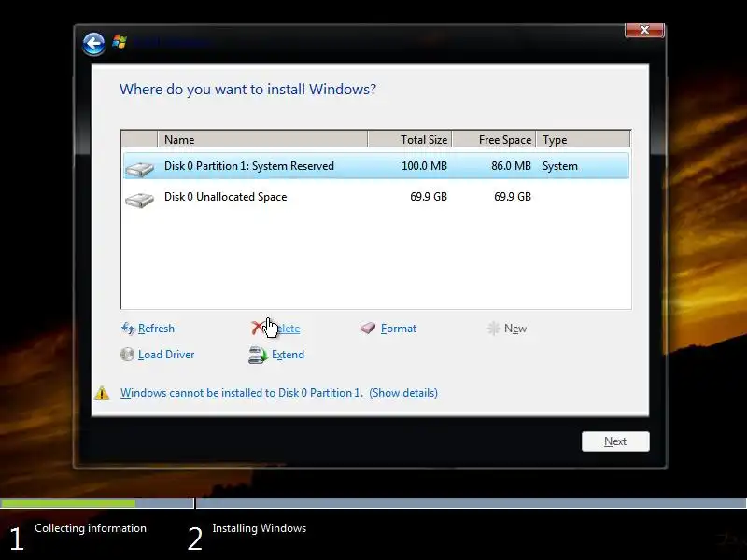This screenshot has width=747, height=560.
Task: Click the (Show details) link
Action: (403, 393)
